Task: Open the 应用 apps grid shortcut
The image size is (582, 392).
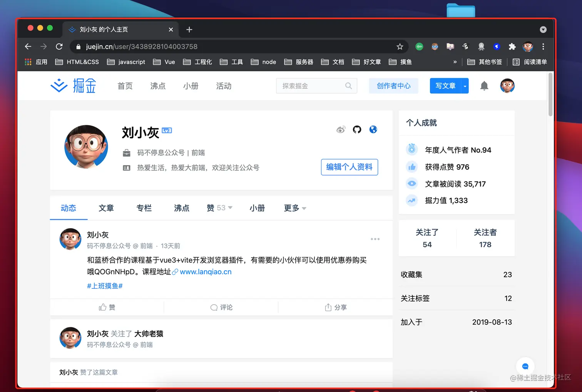Action: click(36, 62)
